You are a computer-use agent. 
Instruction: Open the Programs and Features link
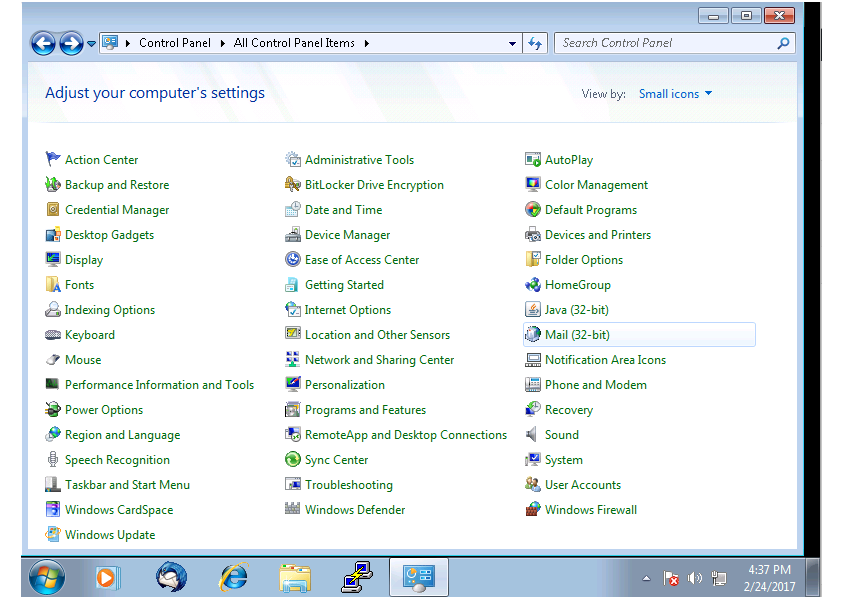click(x=365, y=410)
